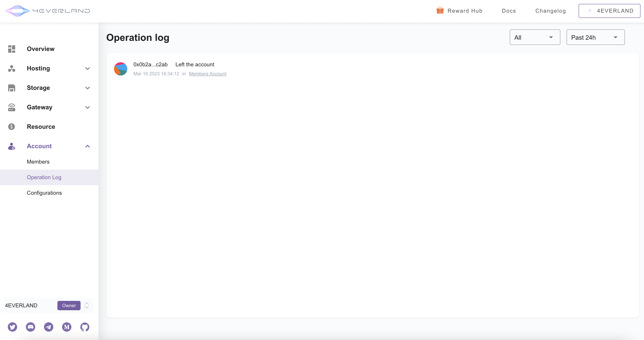Open the Members Account link
Screen dimensions: 644x340
pos(207,74)
